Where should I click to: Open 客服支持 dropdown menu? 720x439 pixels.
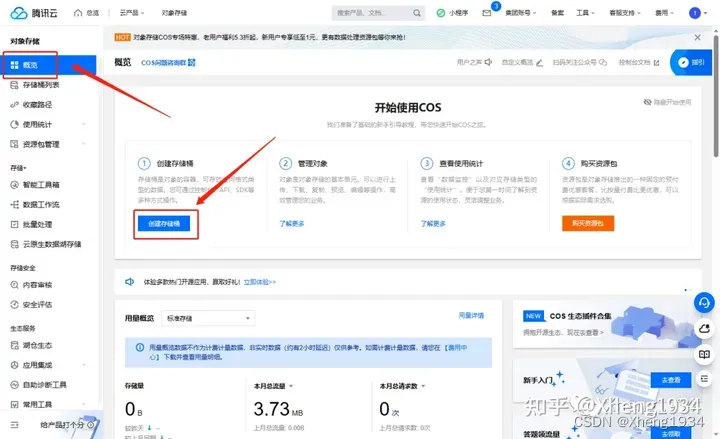pyautogui.click(x=624, y=13)
